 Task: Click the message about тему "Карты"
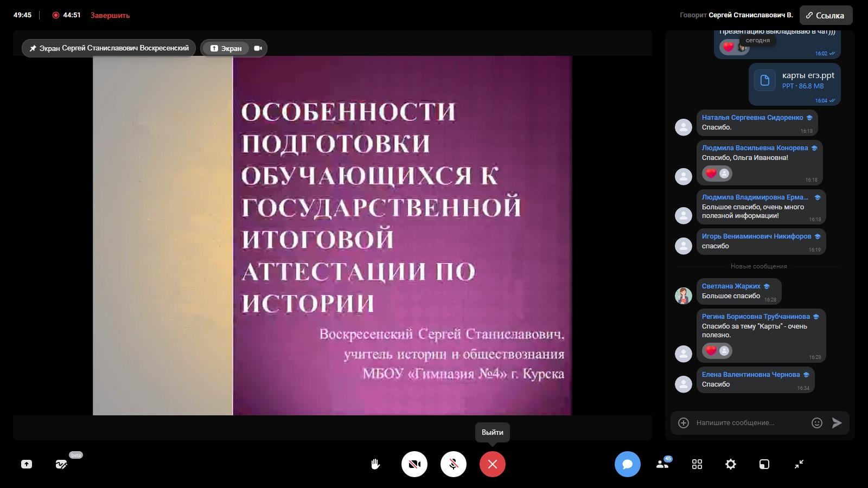755,330
